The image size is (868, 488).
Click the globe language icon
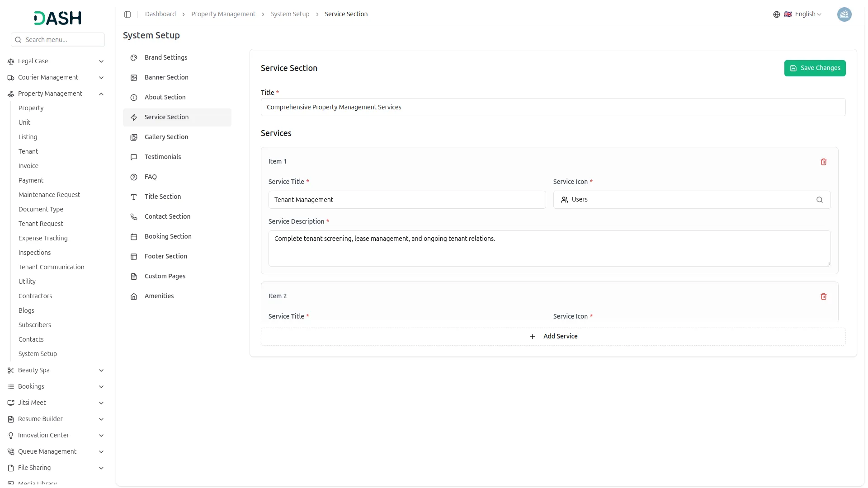[x=776, y=14]
